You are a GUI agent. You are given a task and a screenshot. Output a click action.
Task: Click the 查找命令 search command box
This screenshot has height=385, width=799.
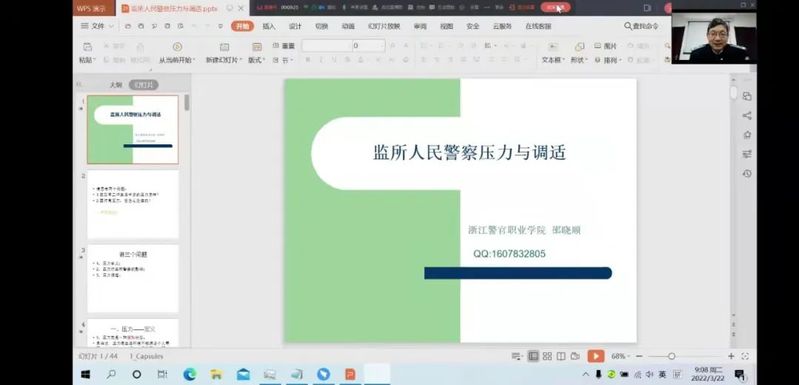(642, 26)
